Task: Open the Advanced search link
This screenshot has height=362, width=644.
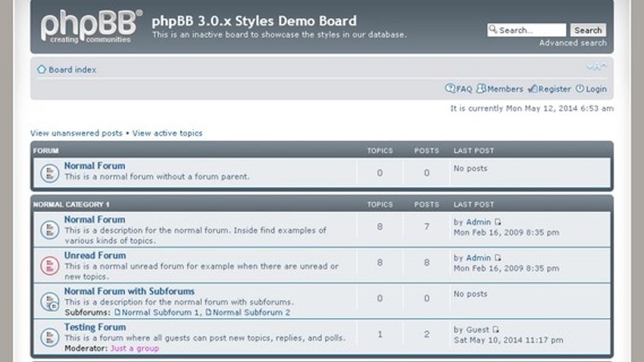Action: pyautogui.click(x=573, y=42)
